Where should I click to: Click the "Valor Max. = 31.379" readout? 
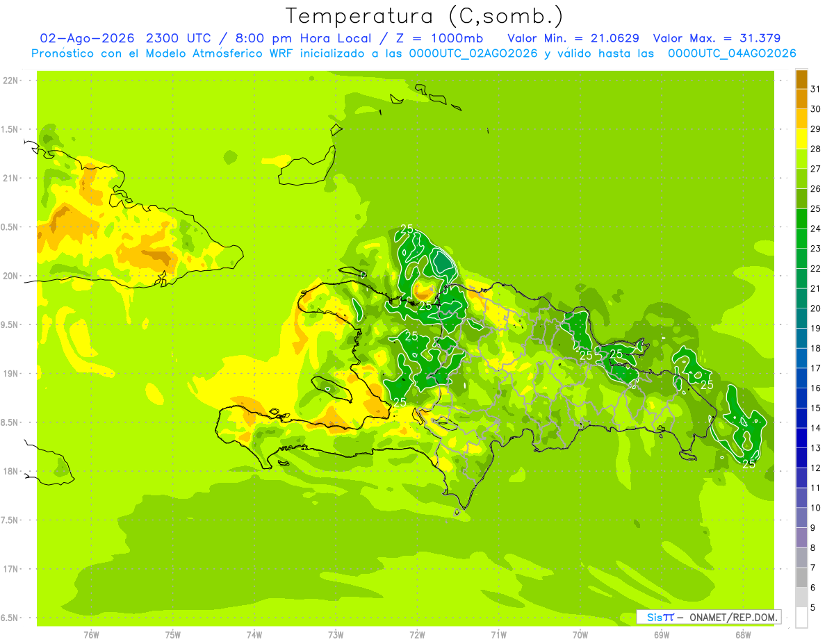click(717, 38)
